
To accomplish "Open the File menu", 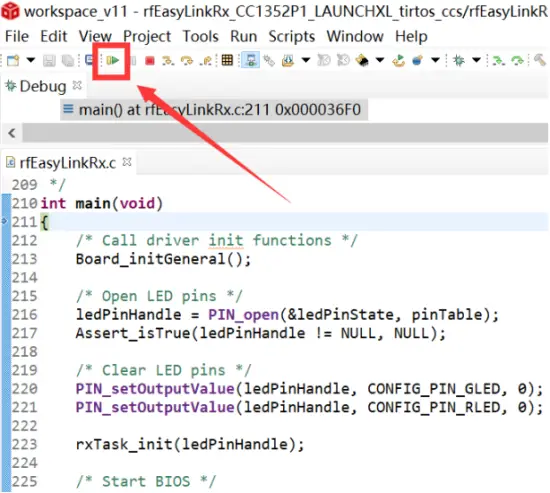I will [x=17, y=36].
